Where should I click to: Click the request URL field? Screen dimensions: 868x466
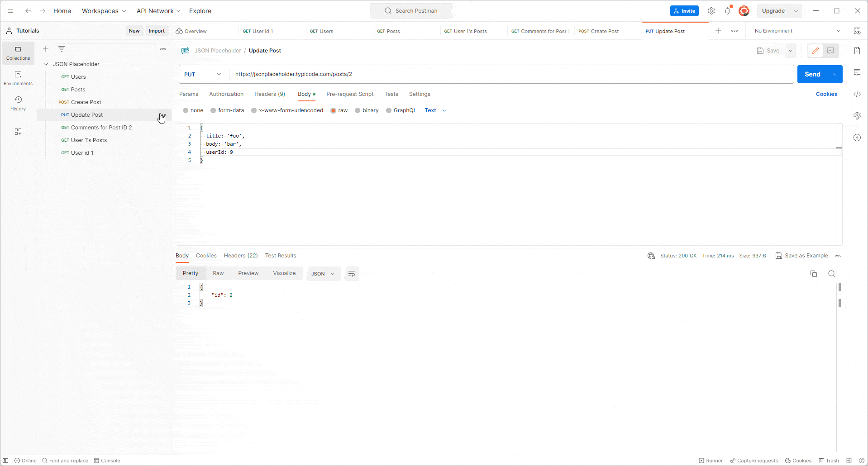coord(511,74)
